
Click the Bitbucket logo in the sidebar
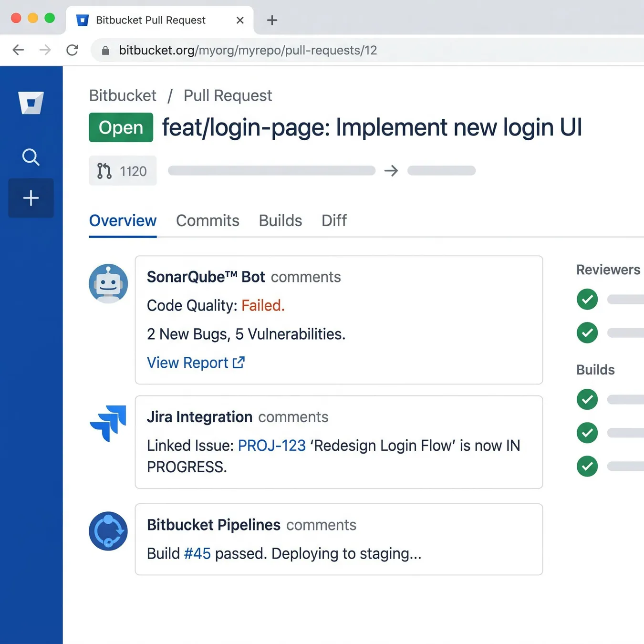(x=31, y=103)
